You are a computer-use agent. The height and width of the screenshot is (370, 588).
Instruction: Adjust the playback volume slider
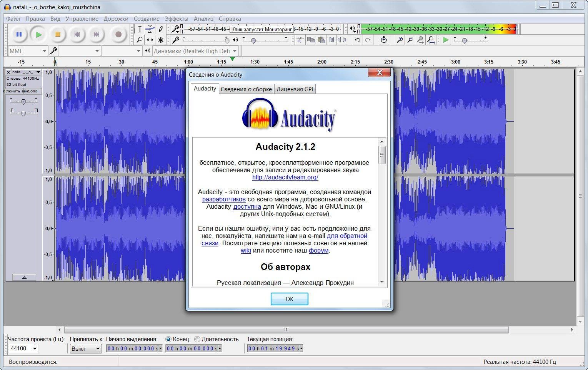click(x=265, y=40)
